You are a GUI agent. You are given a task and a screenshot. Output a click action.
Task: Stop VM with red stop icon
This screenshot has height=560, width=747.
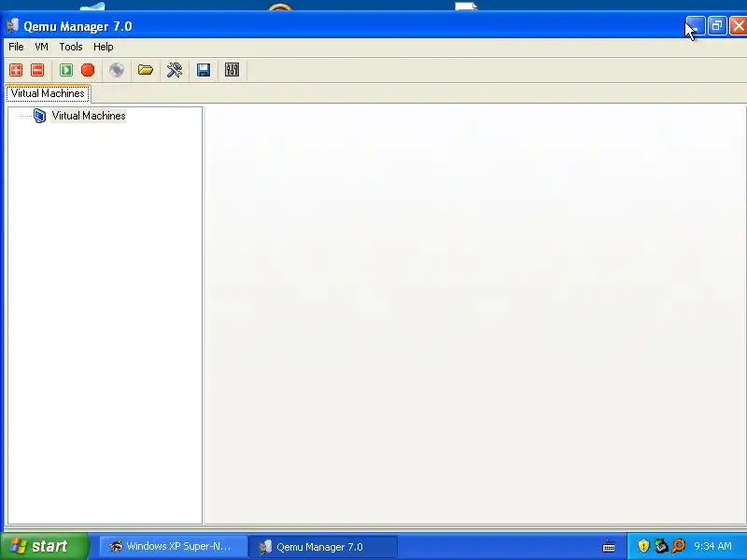tap(88, 70)
